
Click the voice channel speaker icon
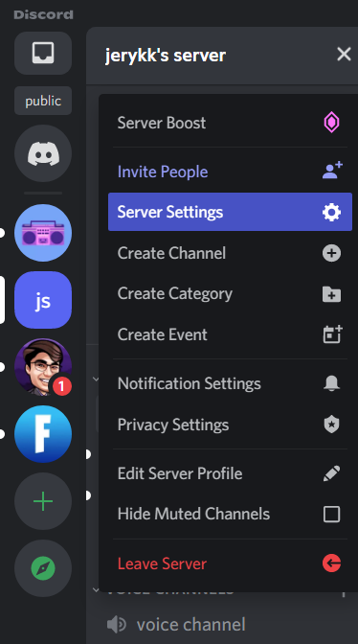pyautogui.click(x=117, y=625)
